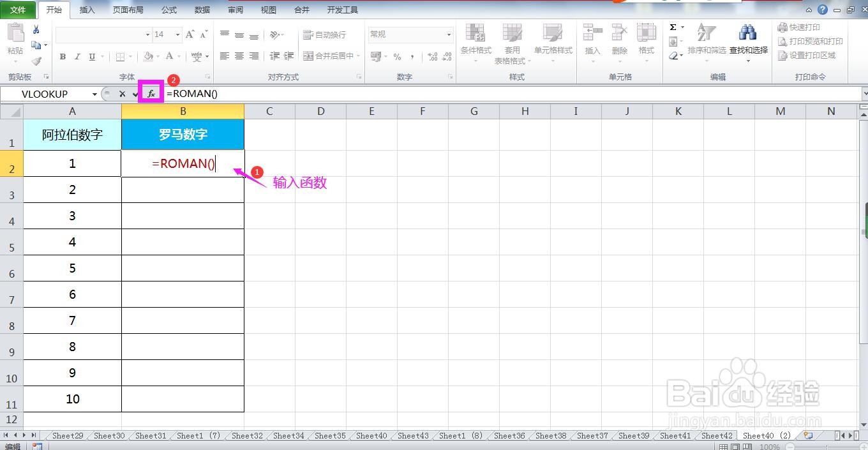Click the percent style icon
The height and width of the screenshot is (450, 868).
[398, 57]
